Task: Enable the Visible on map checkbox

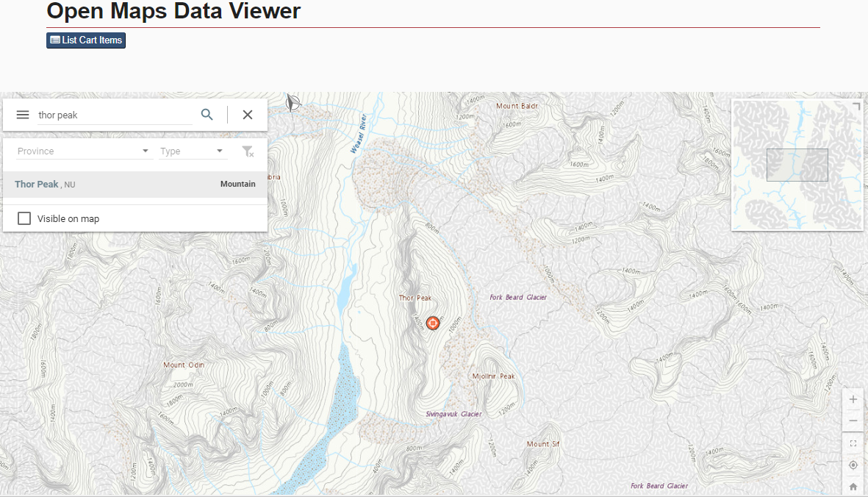Action: point(24,218)
